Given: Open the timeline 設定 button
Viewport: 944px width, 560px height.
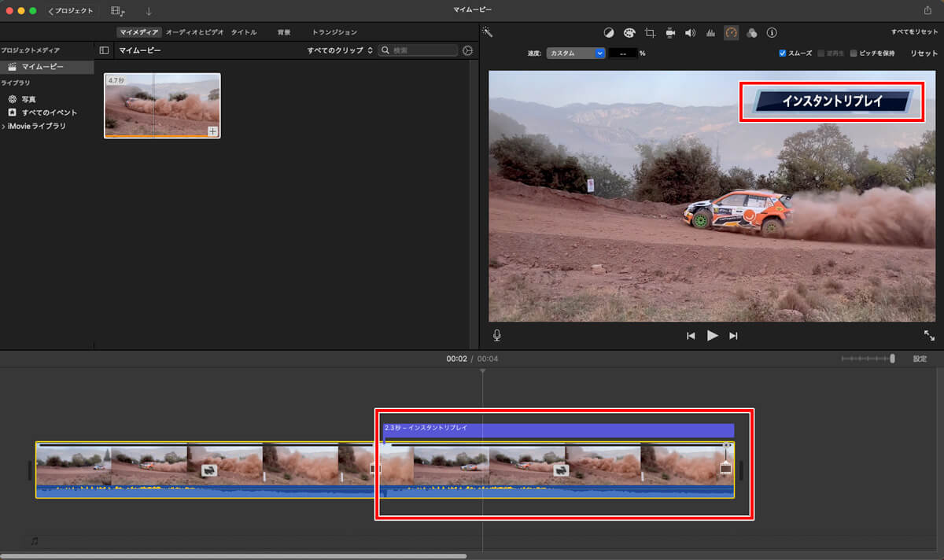Looking at the screenshot, I should (920, 359).
